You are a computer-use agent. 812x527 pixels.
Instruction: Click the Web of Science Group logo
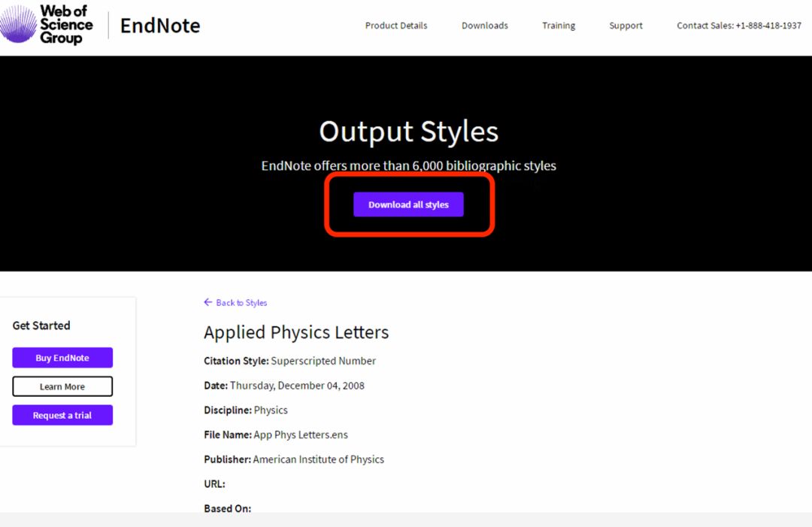pos(47,26)
